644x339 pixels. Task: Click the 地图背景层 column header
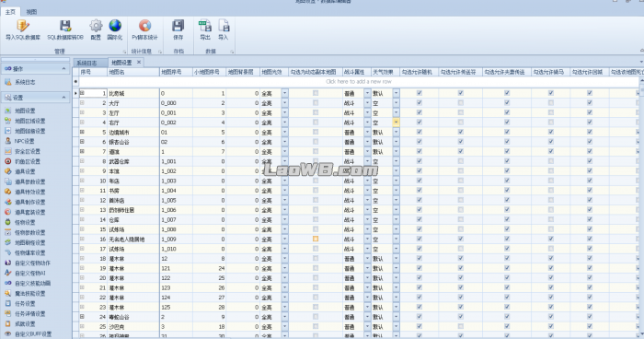tap(243, 72)
